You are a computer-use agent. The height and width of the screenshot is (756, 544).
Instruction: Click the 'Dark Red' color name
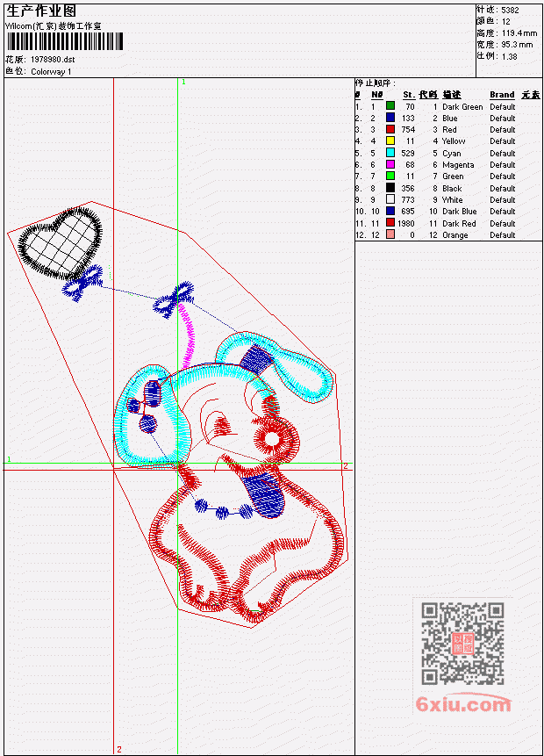pyautogui.click(x=459, y=224)
